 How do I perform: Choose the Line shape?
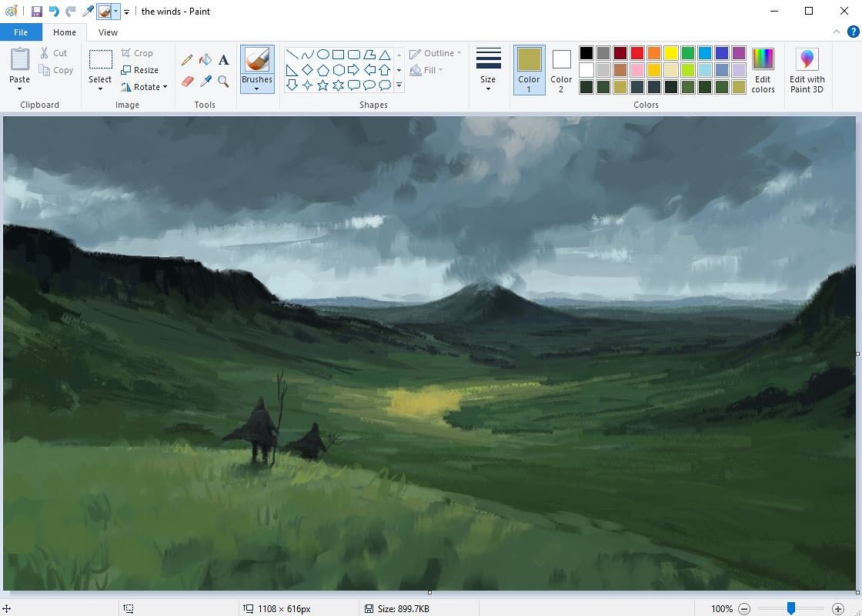(x=292, y=55)
